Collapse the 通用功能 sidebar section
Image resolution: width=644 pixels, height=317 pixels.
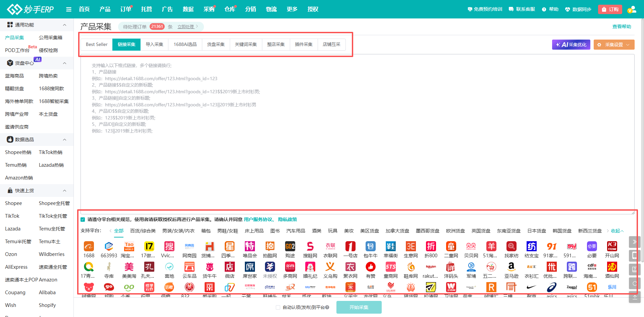(x=64, y=25)
